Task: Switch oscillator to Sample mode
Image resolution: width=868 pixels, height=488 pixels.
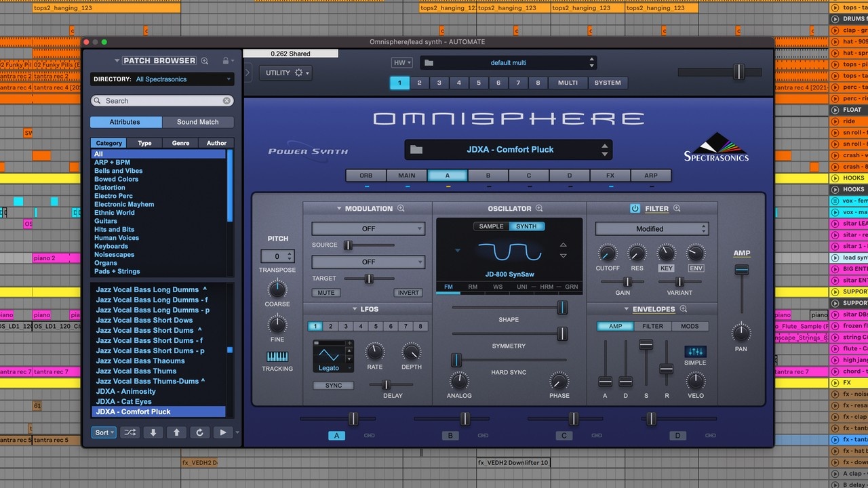Action: pos(492,226)
